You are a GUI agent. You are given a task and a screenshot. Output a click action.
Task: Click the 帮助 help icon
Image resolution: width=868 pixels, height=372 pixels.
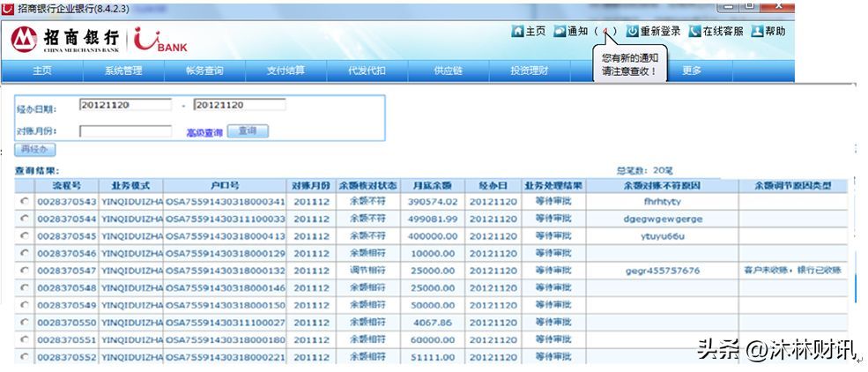(x=757, y=32)
